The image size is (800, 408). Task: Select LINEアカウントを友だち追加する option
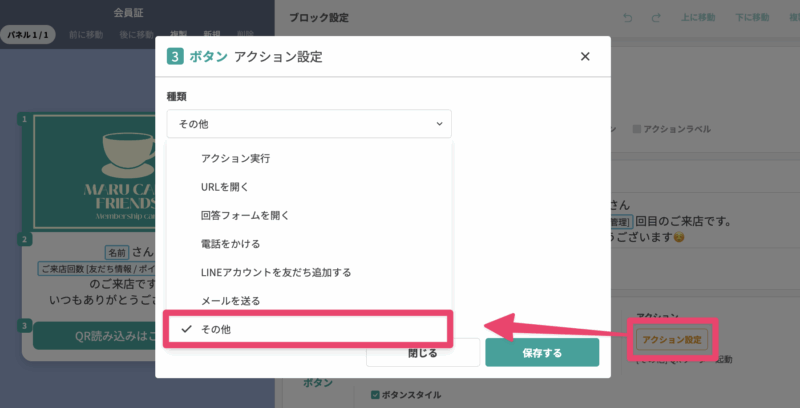tap(275, 272)
